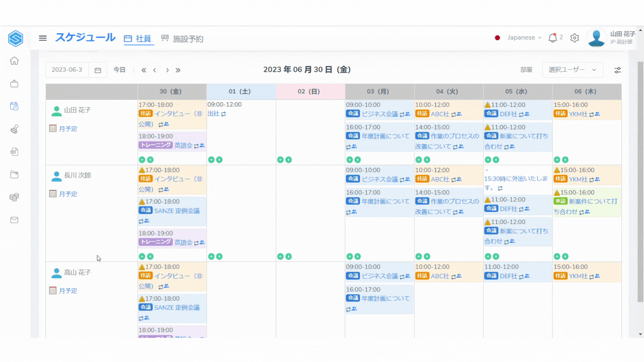Image resolution: width=644 pixels, height=362 pixels.
Task: Go to next day with single right chevron
Action: (167, 70)
